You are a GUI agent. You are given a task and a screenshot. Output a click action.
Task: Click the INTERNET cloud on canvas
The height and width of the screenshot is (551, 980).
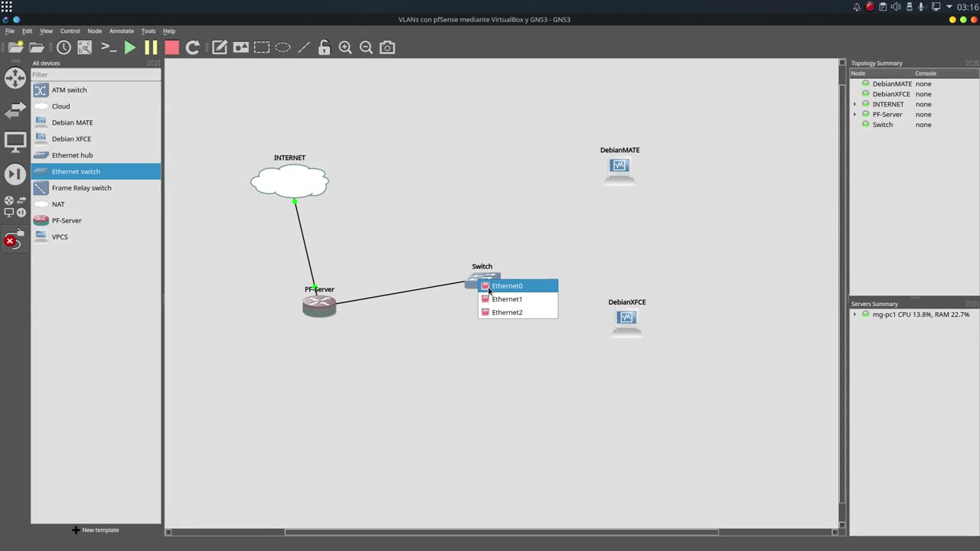pos(289,182)
